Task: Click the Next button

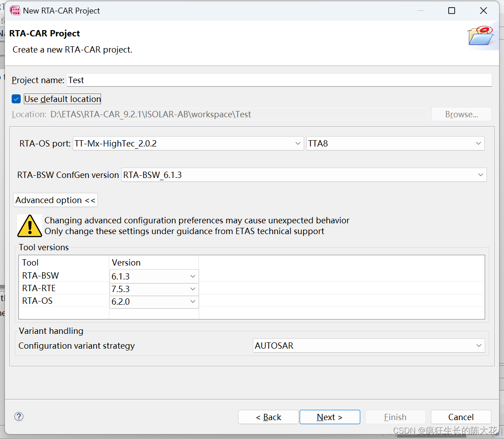Action: (330, 417)
